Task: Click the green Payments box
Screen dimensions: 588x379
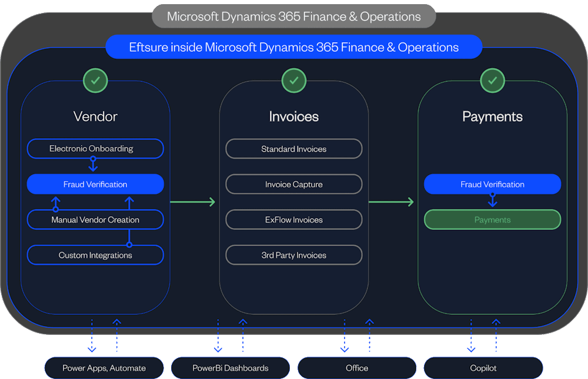Action: tap(492, 220)
